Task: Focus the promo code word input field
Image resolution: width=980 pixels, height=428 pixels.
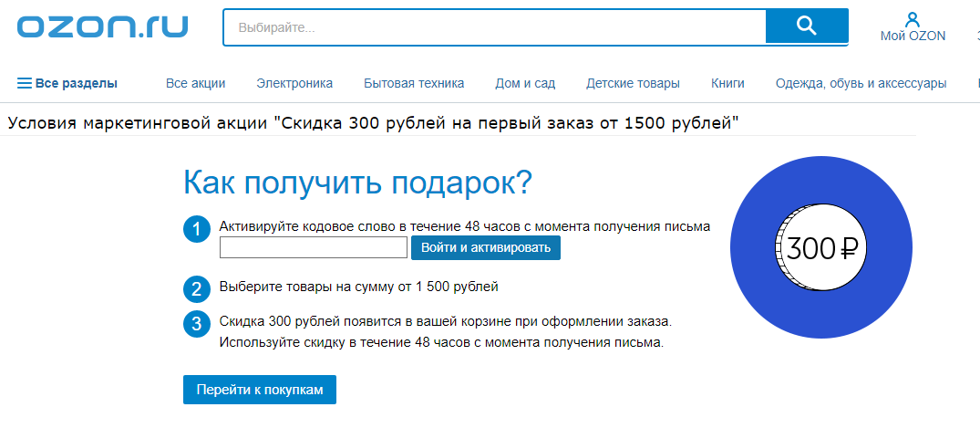Action: [x=314, y=248]
